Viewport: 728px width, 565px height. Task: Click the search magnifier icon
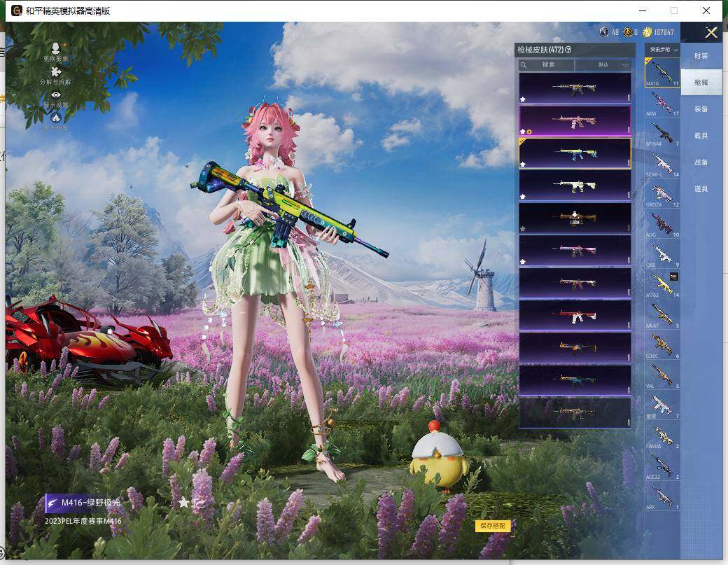[524, 65]
